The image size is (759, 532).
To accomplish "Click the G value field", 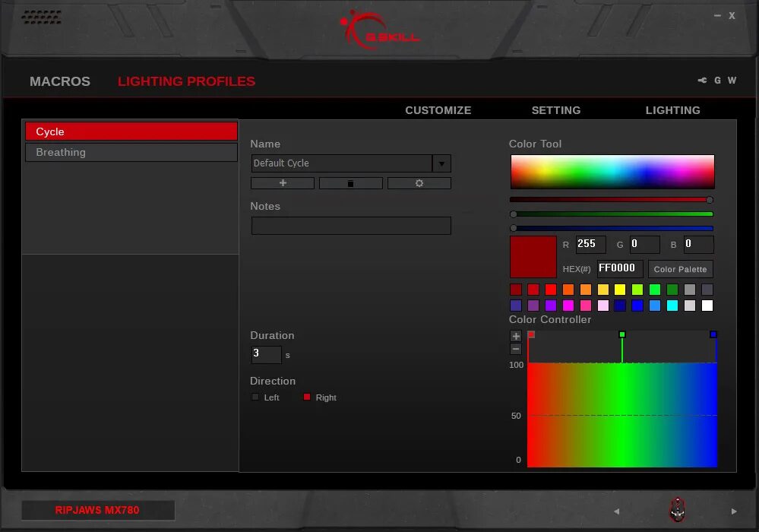I will (x=645, y=245).
